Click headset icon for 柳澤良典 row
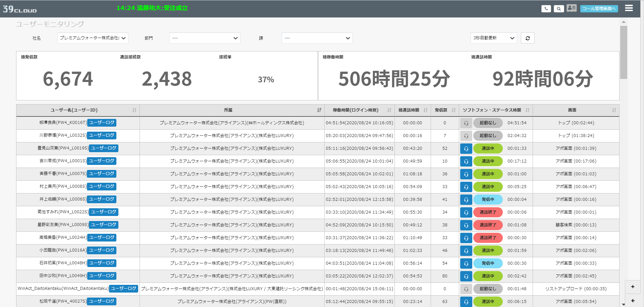644x307 pixels. point(466,123)
